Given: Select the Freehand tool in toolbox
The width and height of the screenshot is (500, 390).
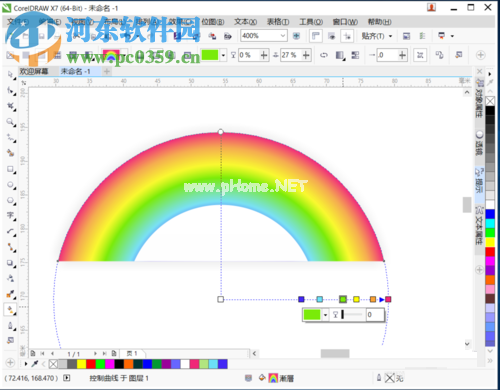Looking at the screenshot, I should (11, 138).
